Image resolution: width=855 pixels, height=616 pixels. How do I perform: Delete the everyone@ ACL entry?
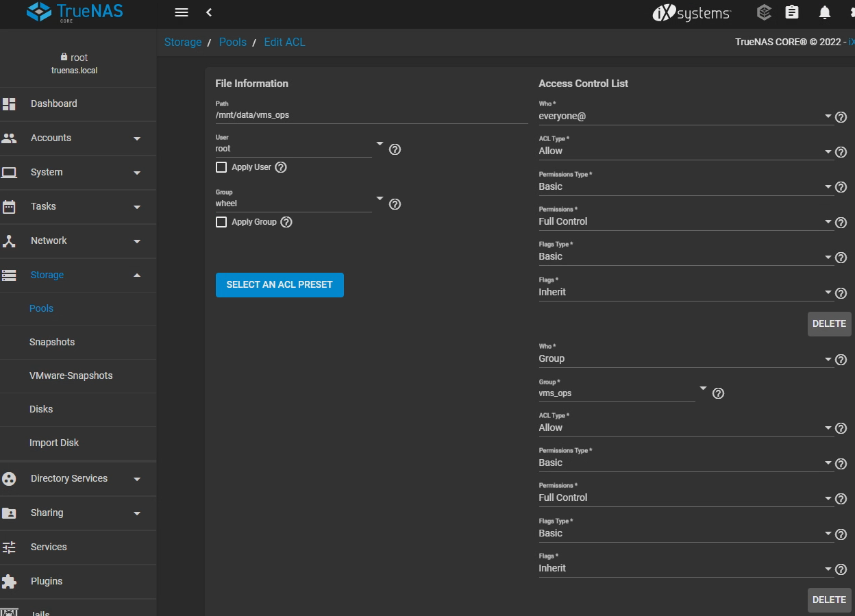829,323
